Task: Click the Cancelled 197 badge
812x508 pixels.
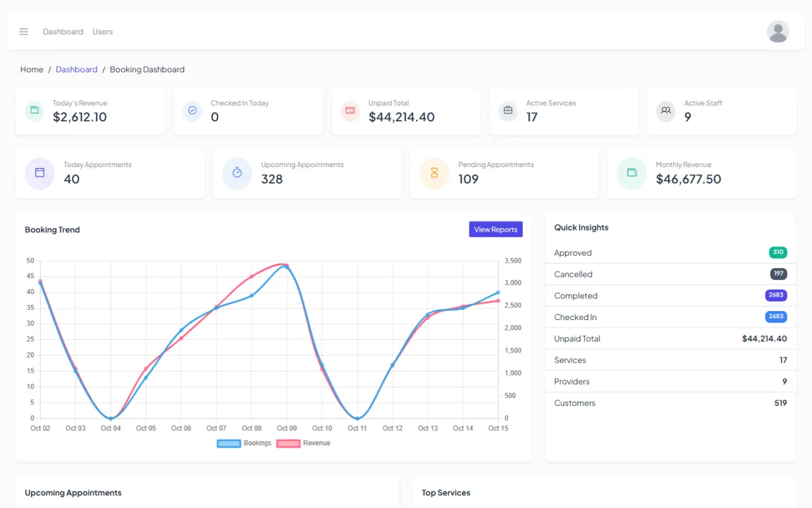Action: (x=778, y=274)
